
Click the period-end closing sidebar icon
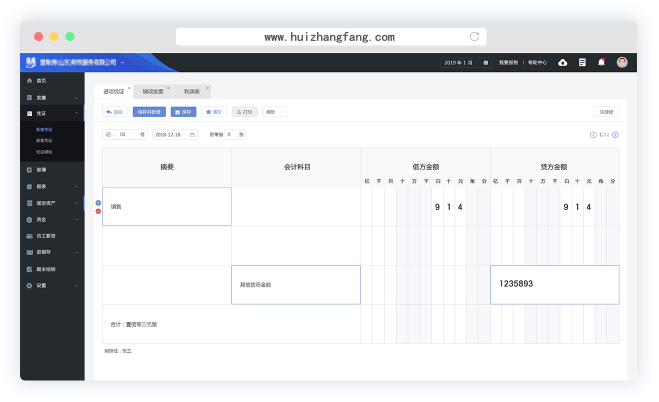click(29, 269)
